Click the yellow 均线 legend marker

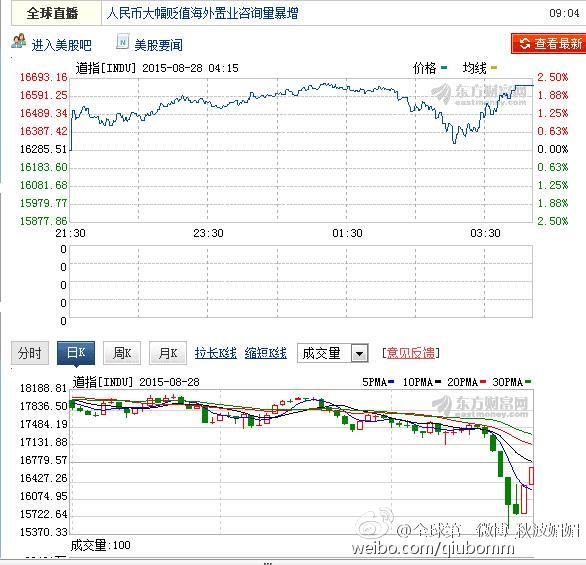(x=494, y=68)
